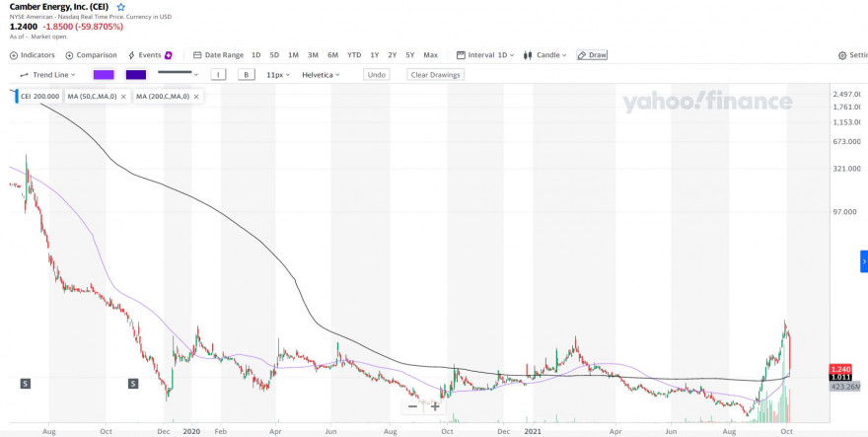Remove the MA (50,C,MA,0) indicator
The width and height of the screenshot is (868, 437).
pos(123,97)
